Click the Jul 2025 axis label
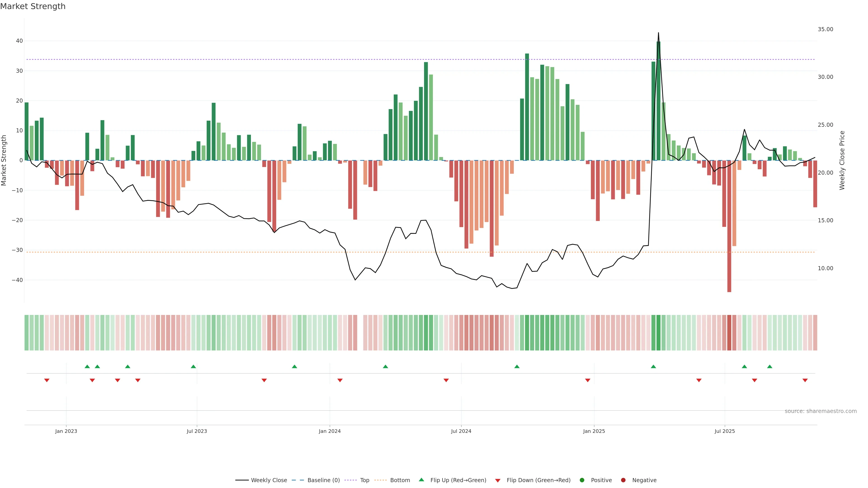868x488 pixels. tap(724, 431)
